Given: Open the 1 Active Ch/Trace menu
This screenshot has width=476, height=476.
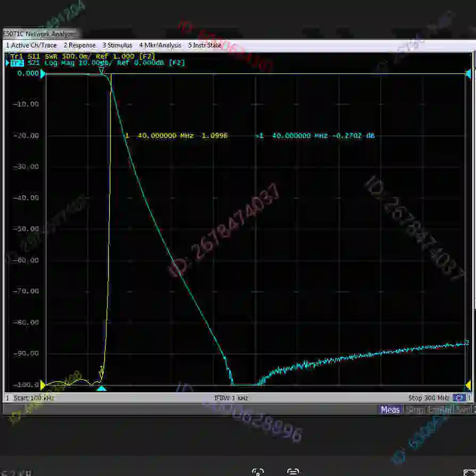Looking at the screenshot, I should point(31,45).
